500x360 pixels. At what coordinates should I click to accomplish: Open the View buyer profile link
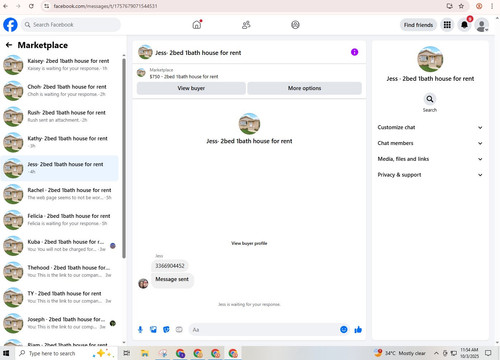[x=249, y=243]
